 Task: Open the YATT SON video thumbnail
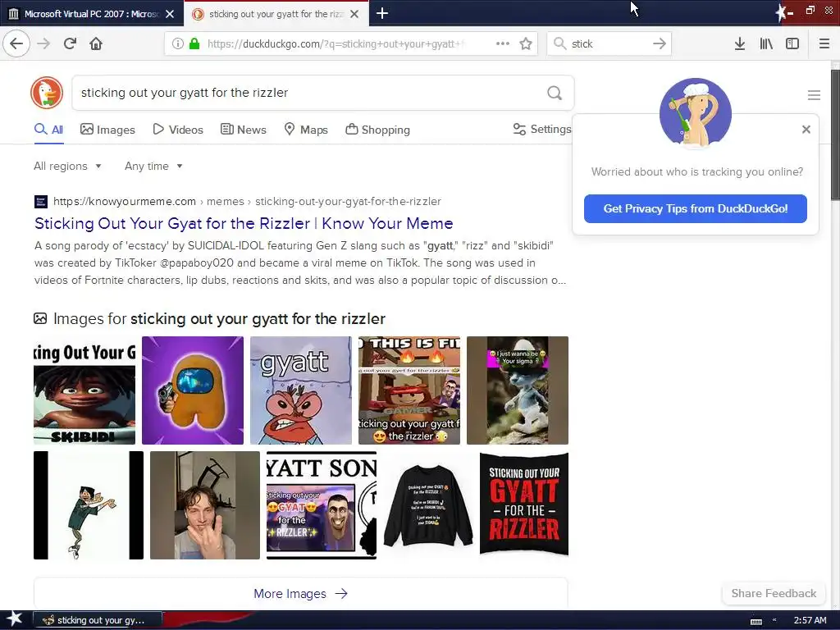click(x=322, y=505)
